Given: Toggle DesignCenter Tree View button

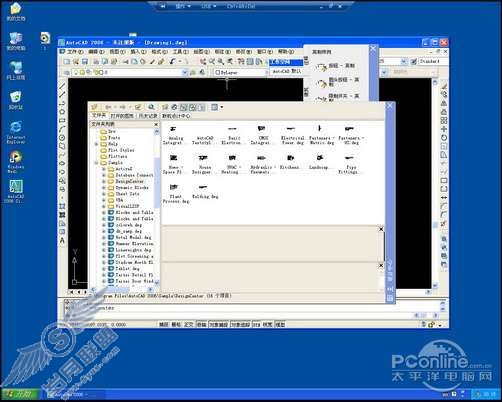Looking at the screenshot, I should click(x=183, y=107).
